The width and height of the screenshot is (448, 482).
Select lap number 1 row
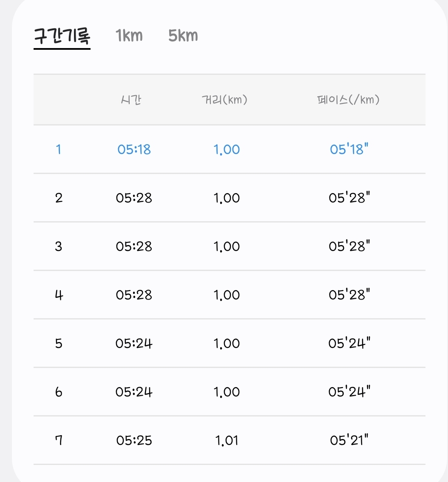[59, 150]
